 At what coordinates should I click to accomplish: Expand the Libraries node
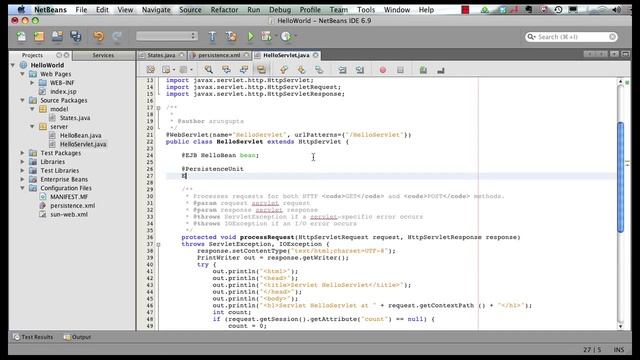coord(22,162)
